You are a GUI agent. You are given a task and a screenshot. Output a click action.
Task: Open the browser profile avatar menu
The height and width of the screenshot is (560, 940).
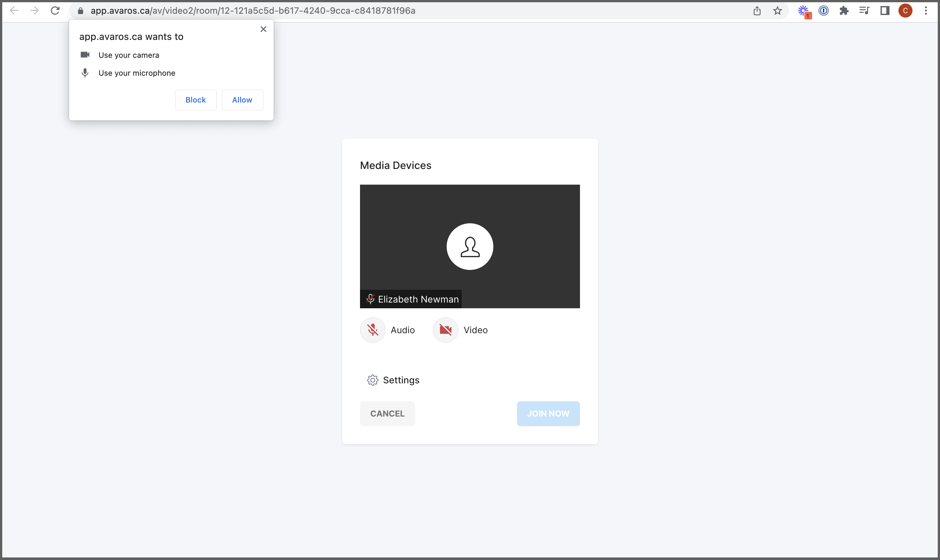tap(905, 11)
